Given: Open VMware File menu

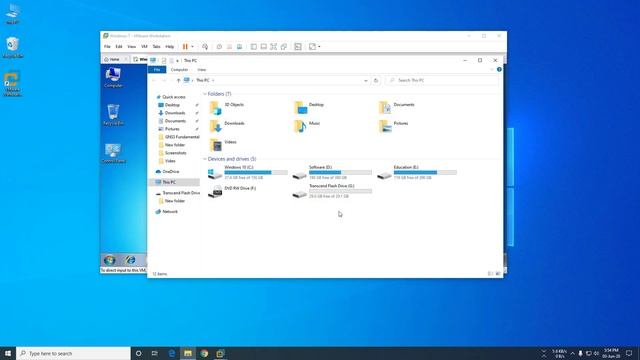Looking at the screenshot, I should [107, 47].
